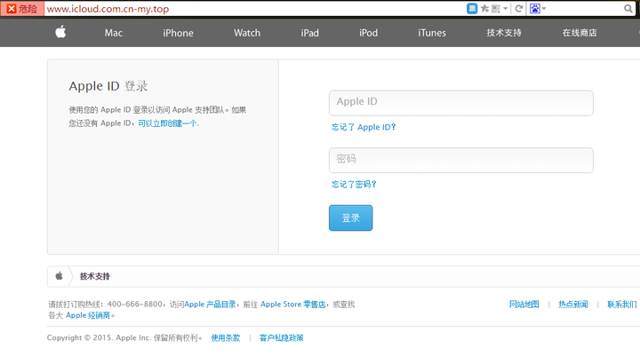Open the 联系我们 footer link

click(622, 305)
